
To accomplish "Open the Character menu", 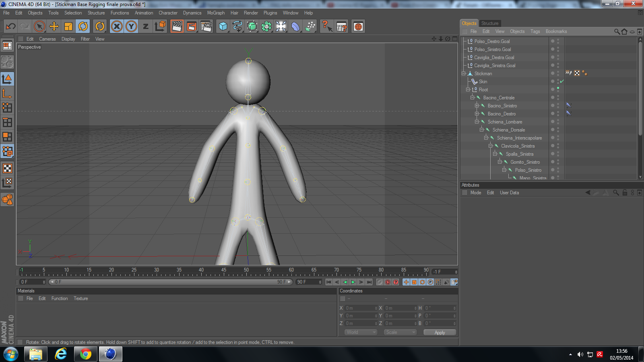I will [x=168, y=13].
